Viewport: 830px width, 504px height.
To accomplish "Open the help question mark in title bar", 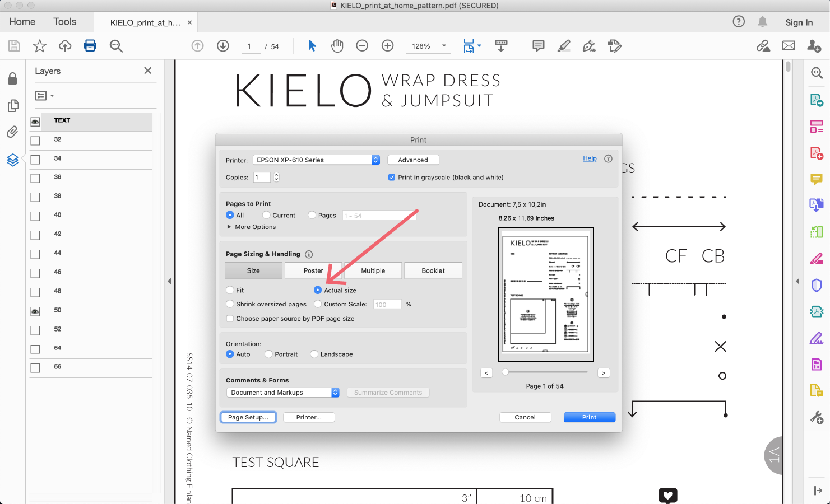I will pos(739,21).
